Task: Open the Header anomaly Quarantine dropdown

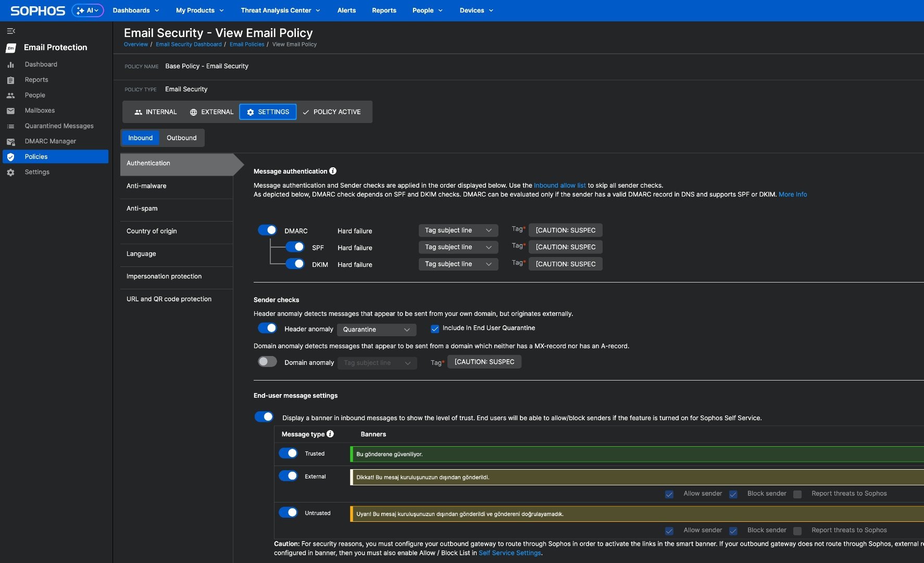Action: pyautogui.click(x=376, y=329)
